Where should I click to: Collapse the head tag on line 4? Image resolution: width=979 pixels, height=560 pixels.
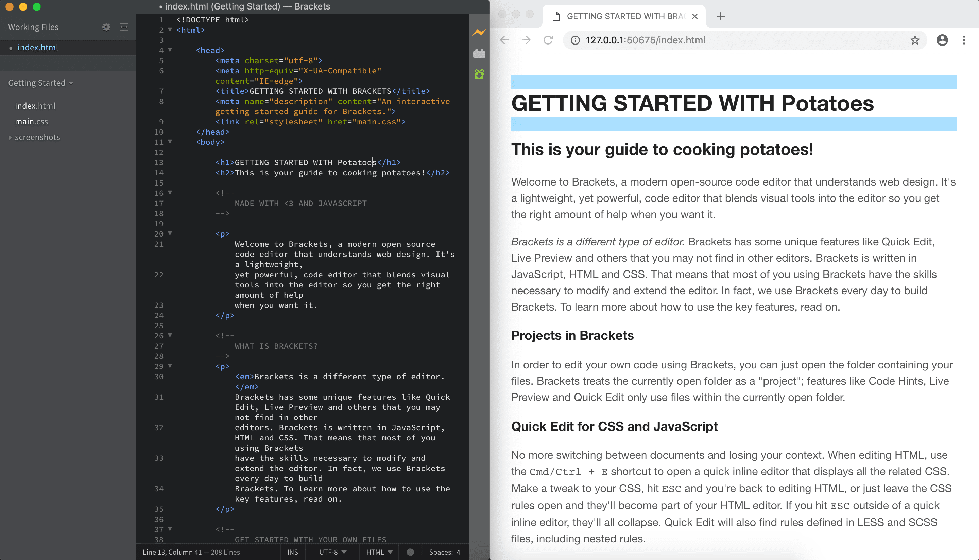170,50
